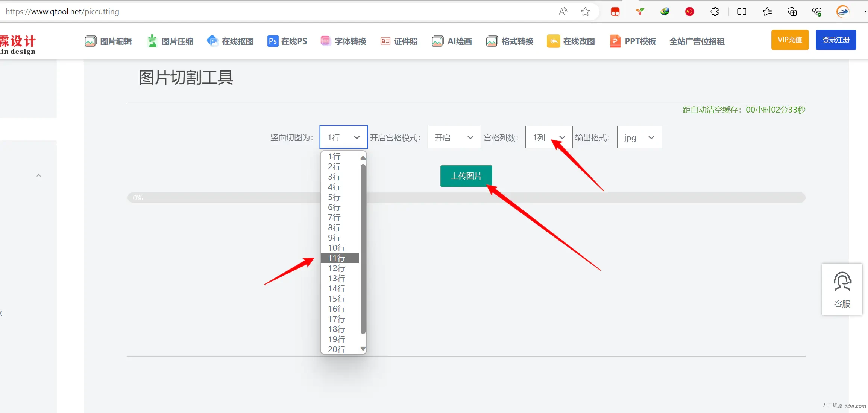Image resolution: width=868 pixels, height=413 pixels.
Task: Choose 9行 from the rows list
Action: 340,238
